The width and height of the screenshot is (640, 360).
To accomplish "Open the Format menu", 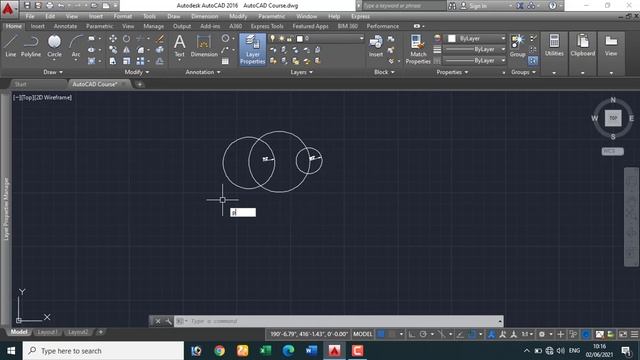I will (x=122, y=16).
